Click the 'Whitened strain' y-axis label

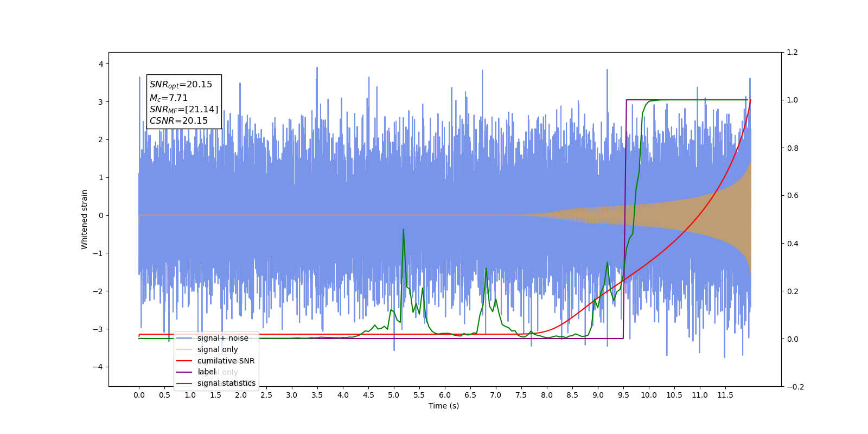pyautogui.click(x=84, y=219)
